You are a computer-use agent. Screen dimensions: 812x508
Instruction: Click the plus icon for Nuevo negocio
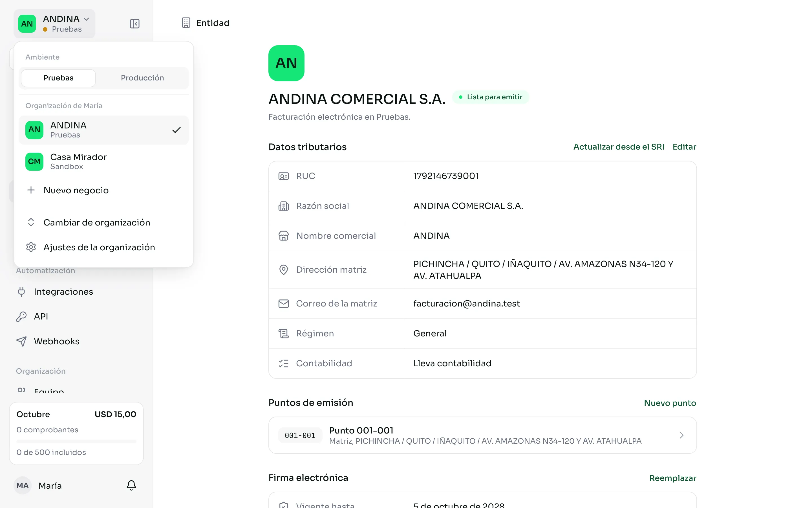(31, 190)
